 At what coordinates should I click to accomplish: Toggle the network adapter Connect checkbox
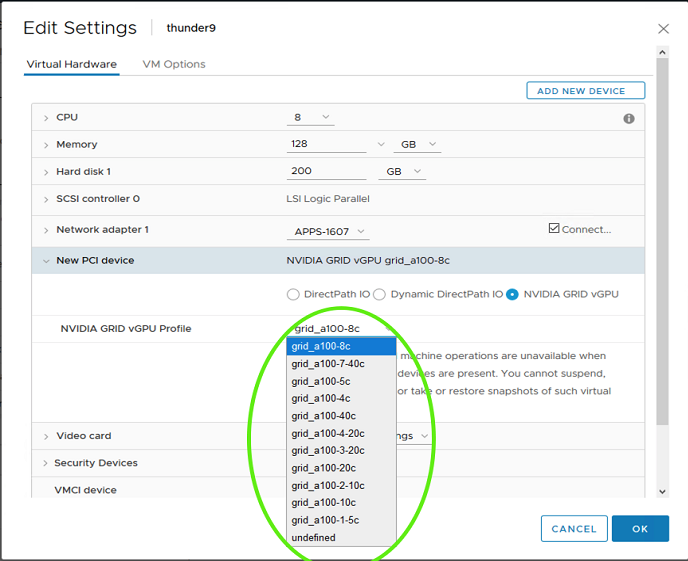(x=554, y=228)
